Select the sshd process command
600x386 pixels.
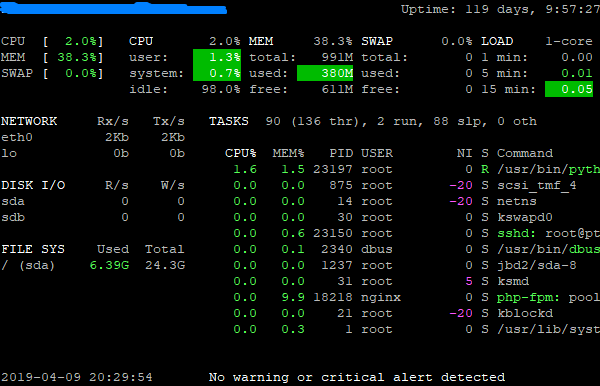click(548, 233)
